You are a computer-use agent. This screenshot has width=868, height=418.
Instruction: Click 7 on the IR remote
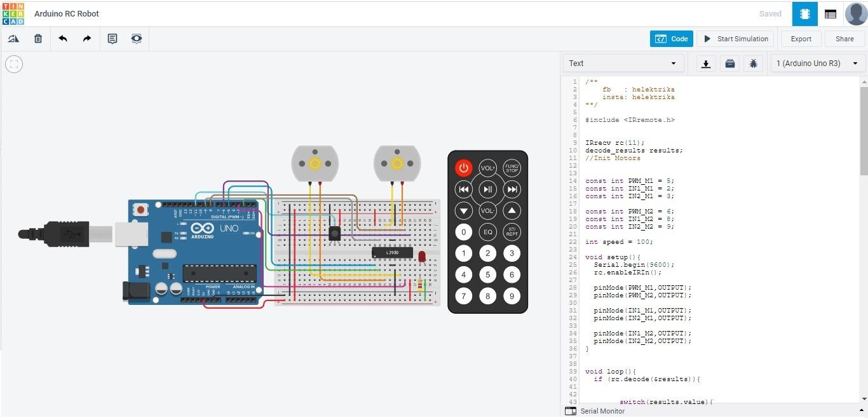pyautogui.click(x=464, y=296)
